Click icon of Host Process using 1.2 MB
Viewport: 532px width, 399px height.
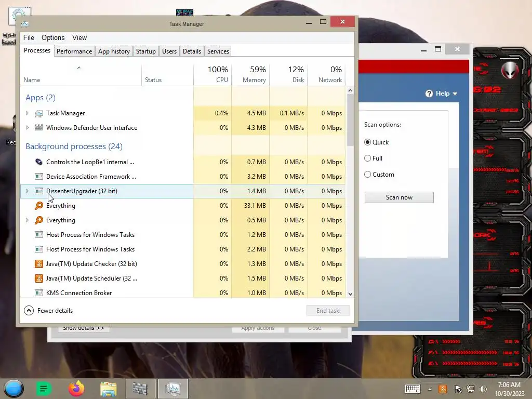[x=39, y=235]
